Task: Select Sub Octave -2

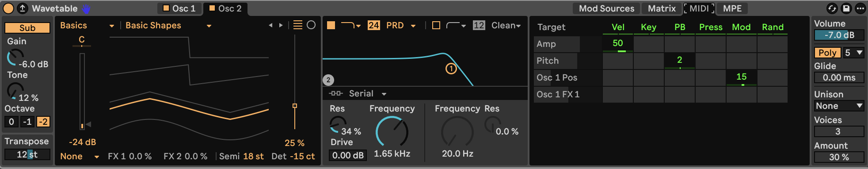Action: [43, 122]
